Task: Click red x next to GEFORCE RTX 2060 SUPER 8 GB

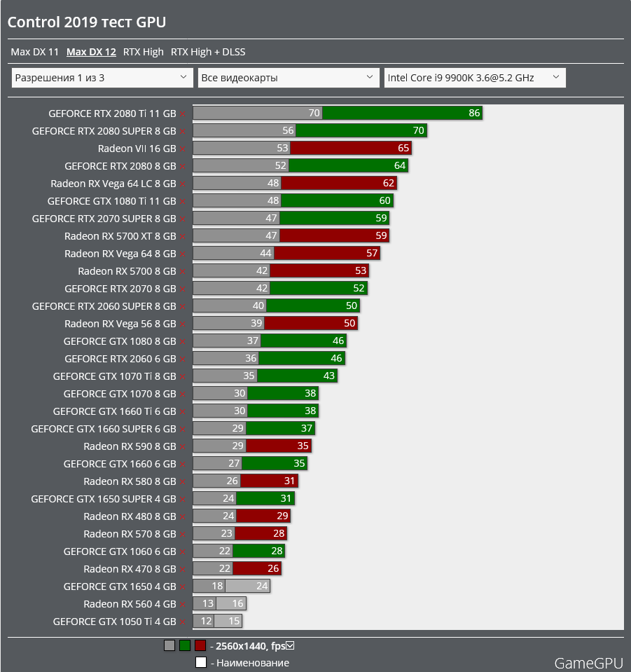Action: tap(183, 308)
